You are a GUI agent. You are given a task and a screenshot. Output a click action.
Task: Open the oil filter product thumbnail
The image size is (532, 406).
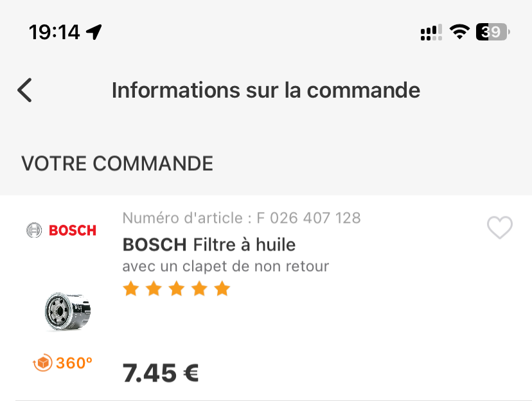point(67,312)
